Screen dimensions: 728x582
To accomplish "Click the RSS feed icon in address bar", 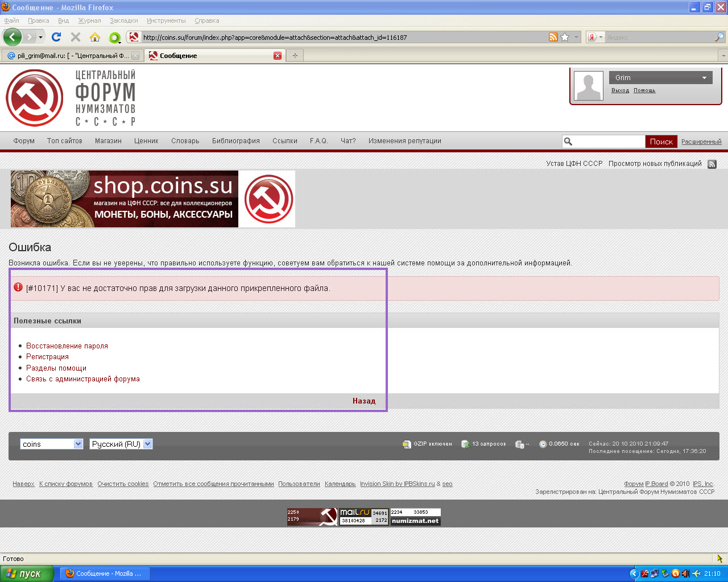I will 553,37.
